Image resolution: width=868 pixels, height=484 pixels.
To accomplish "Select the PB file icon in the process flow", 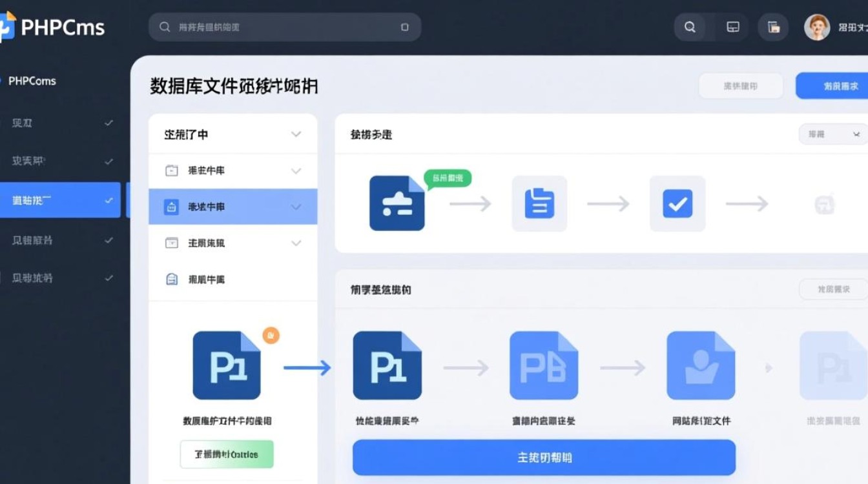I will 544,364.
